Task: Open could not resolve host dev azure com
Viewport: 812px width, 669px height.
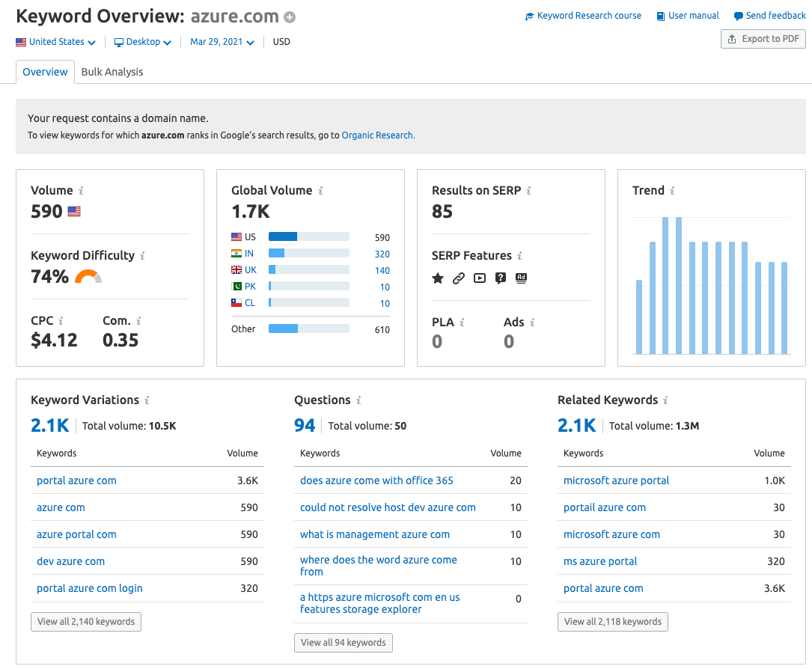Action: (388, 508)
